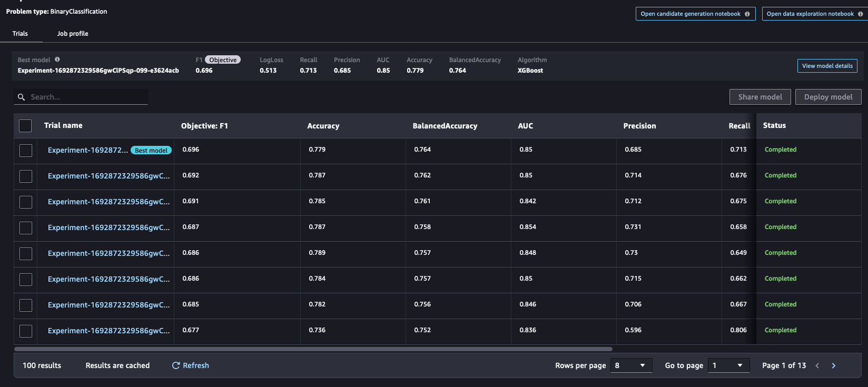
Task: Sort by the Trial name column header
Action: click(x=63, y=125)
